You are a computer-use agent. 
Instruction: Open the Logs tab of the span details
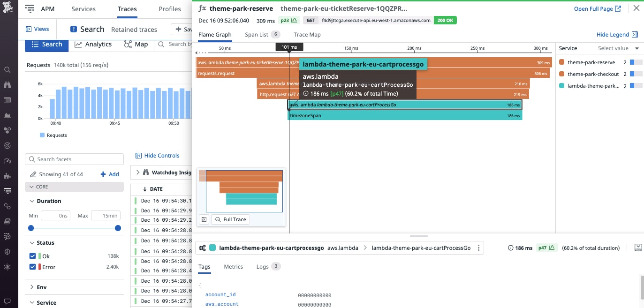click(x=262, y=266)
